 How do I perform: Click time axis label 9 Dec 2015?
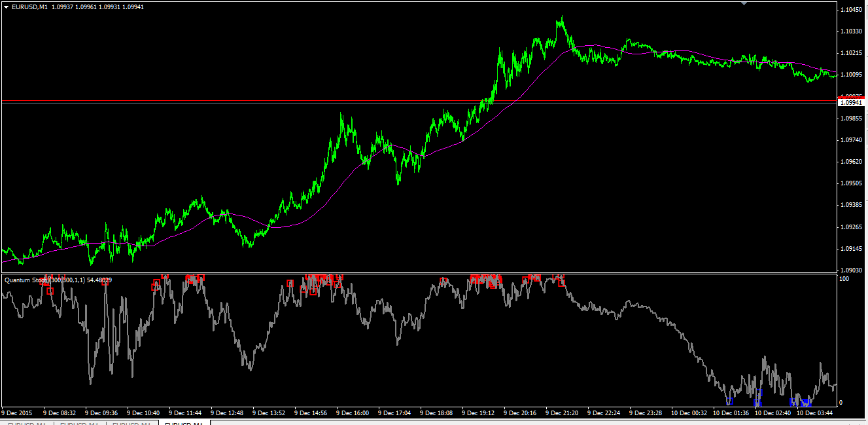[16, 413]
